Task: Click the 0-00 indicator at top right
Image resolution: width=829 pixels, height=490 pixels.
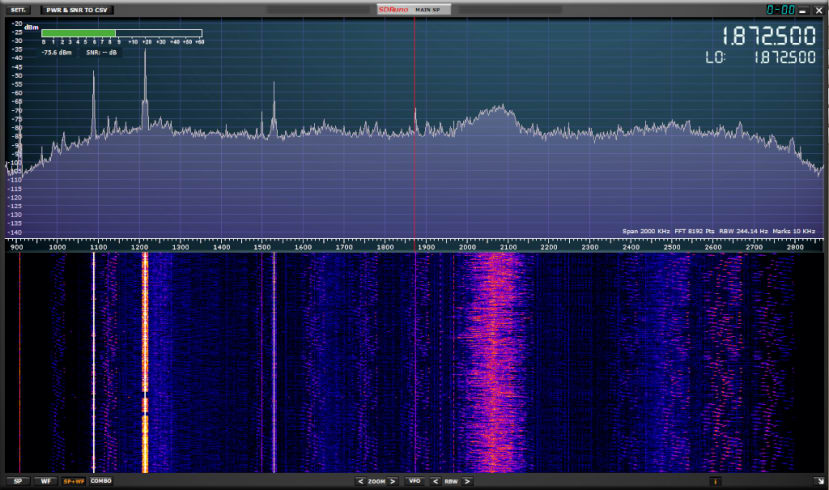Action: pos(781,10)
